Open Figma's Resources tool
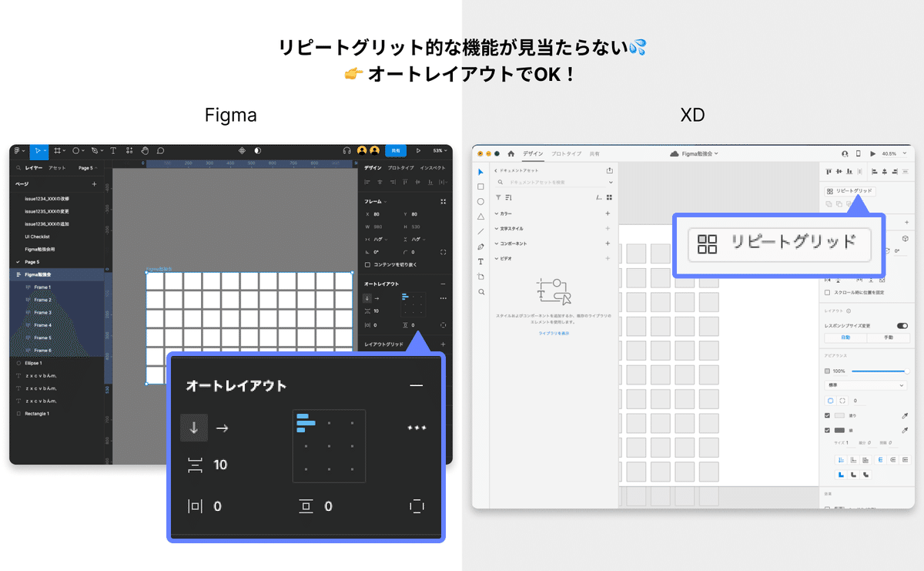 point(130,151)
